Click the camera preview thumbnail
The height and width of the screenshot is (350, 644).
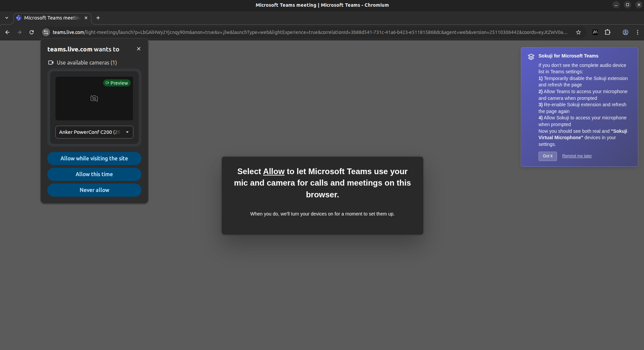point(94,99)
